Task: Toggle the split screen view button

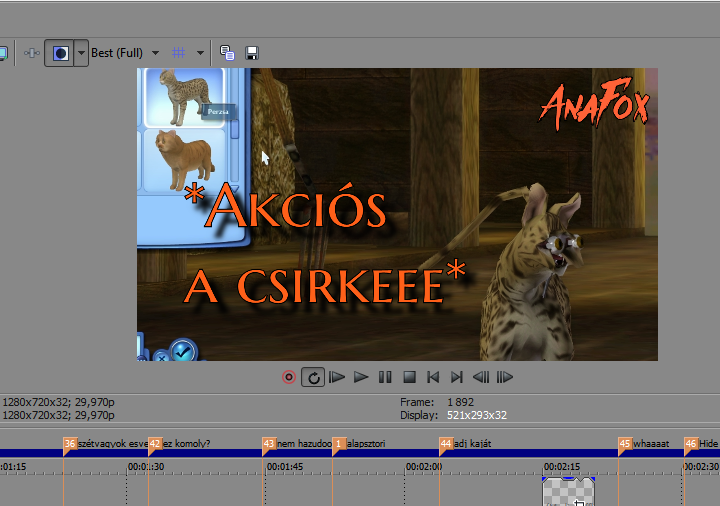Action: (x=60, y=53)
